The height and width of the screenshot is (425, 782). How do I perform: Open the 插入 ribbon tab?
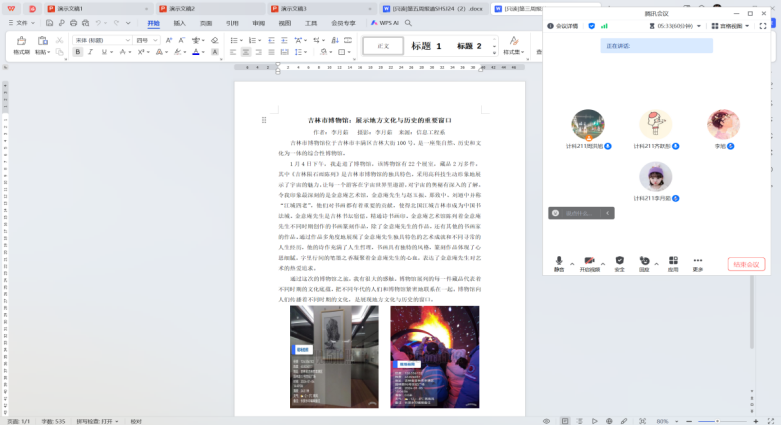click(179, 22)
